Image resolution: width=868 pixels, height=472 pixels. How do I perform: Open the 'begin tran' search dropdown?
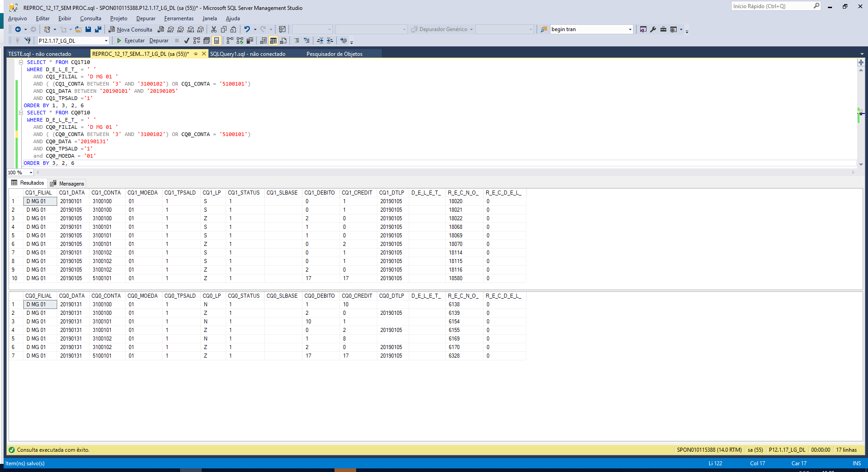pos(630,29)
